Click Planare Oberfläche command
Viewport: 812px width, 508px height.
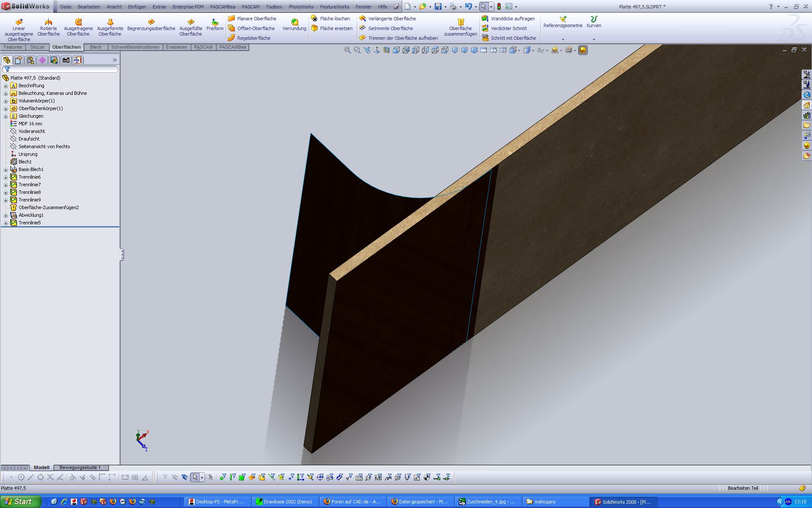252,19
